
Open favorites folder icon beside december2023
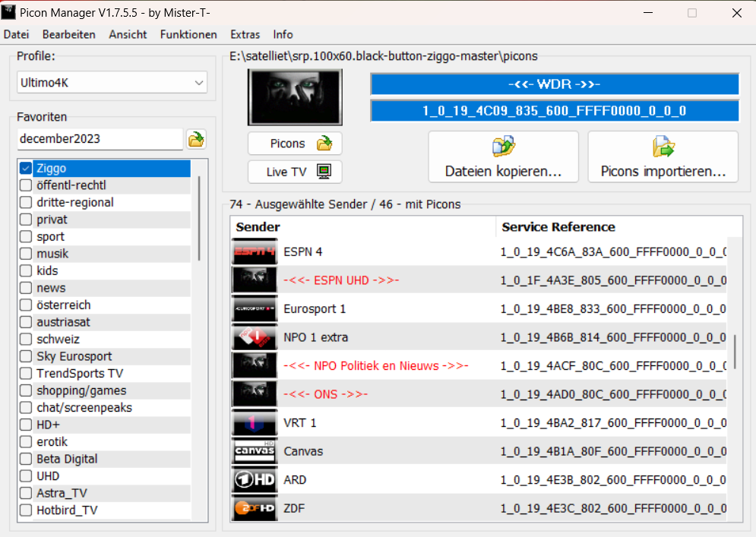click(197, 139)
